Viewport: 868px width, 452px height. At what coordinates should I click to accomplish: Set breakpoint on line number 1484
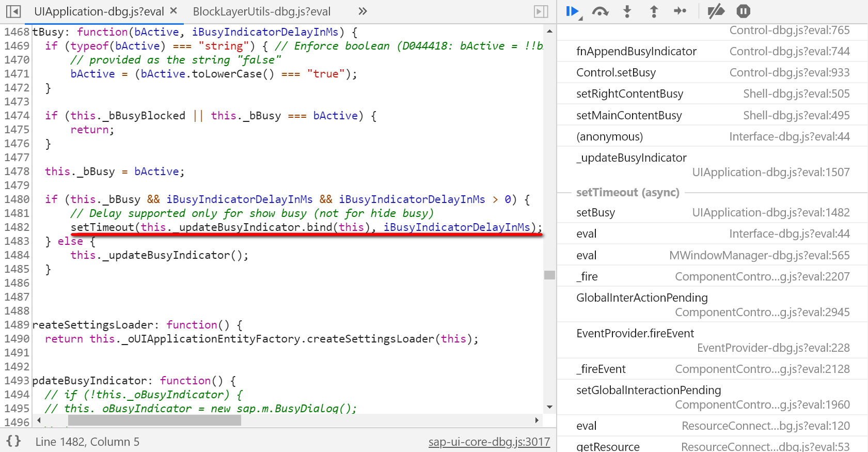17,255
